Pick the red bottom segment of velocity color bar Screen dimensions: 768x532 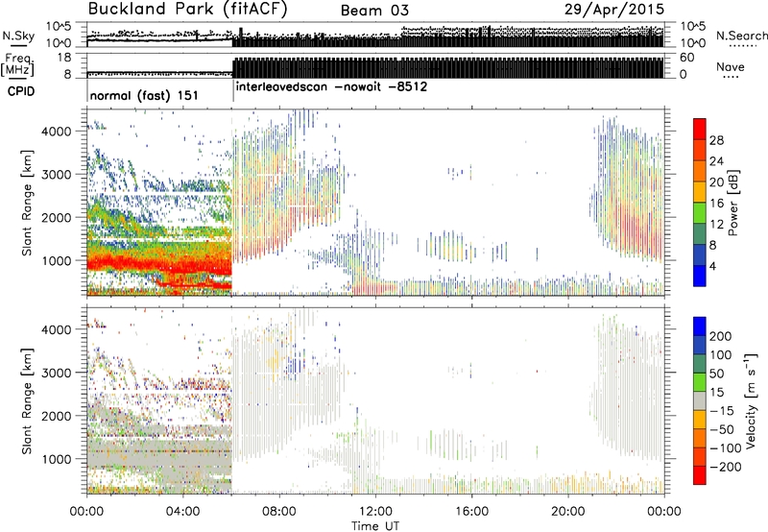(700, 475)
